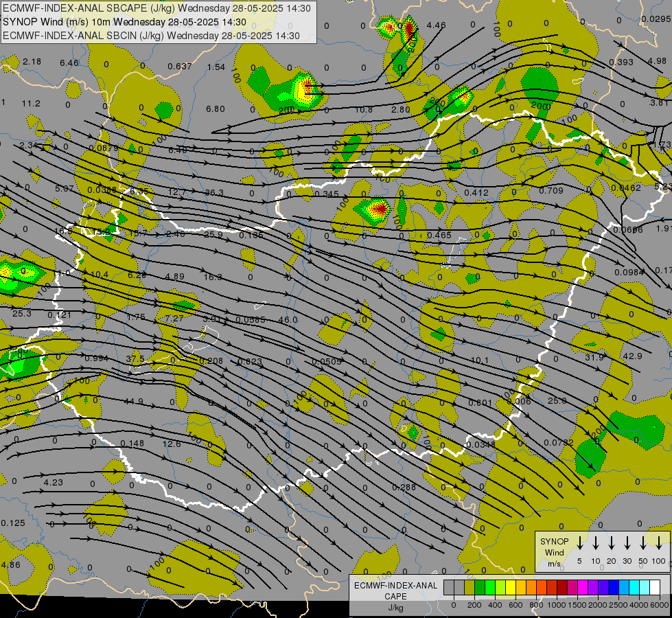This screenshot has width=672, height=618.
Task: Click the map value 36.3
Action: (214, 192)
